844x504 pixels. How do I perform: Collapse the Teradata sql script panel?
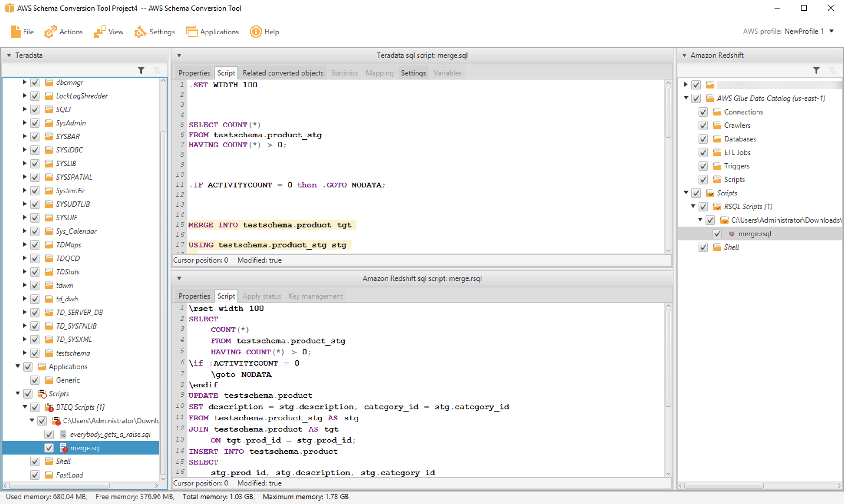click(x=179, y=55)
